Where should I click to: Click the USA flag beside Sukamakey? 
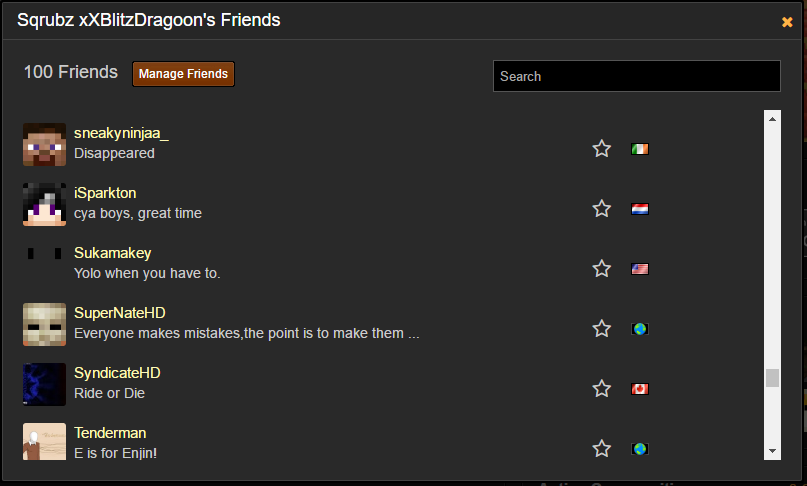click(640, 269)
